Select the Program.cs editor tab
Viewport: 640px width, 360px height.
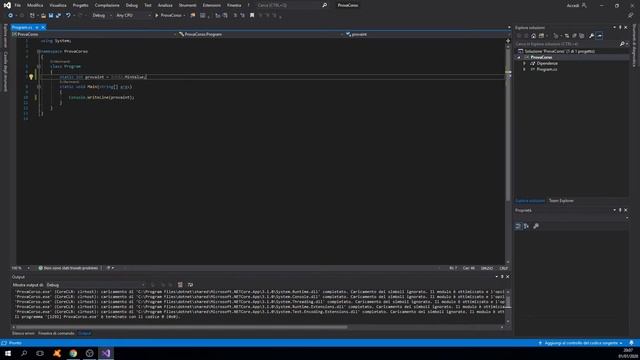point(22,27)
